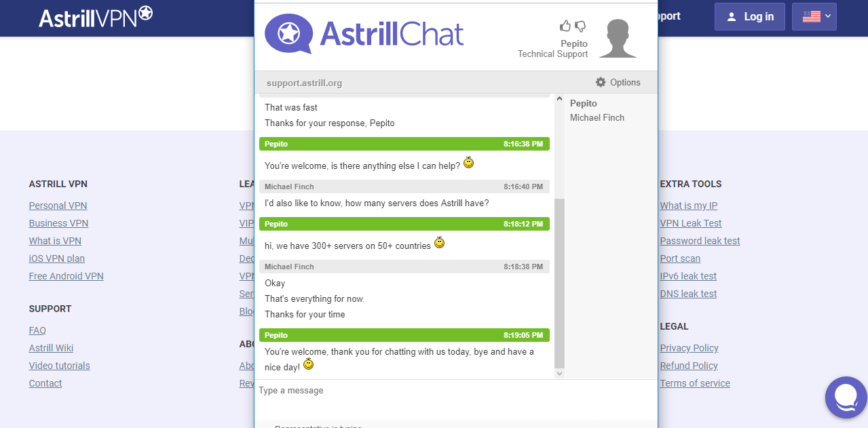This screenshot has width=868, height=428.
Task: Click the 'Thanks for your time' message
Action: pos(305,314)
